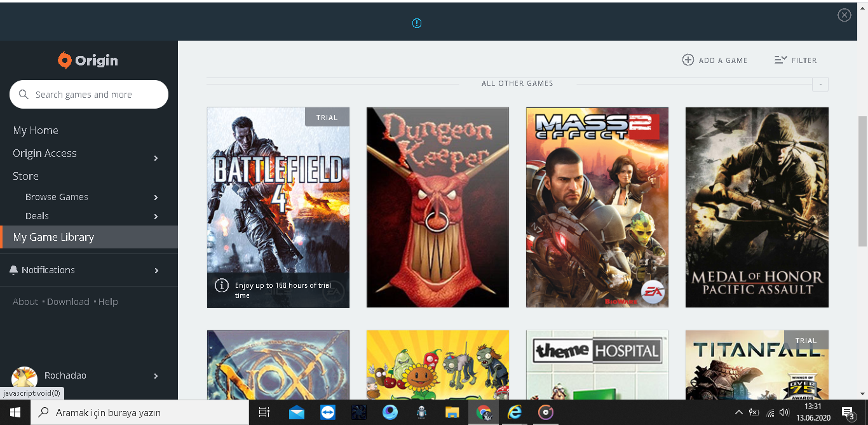The width and height of the screenshot is (868, 425).
Task: Select Browse Games in sidebar
Action: tap(57, 197)
